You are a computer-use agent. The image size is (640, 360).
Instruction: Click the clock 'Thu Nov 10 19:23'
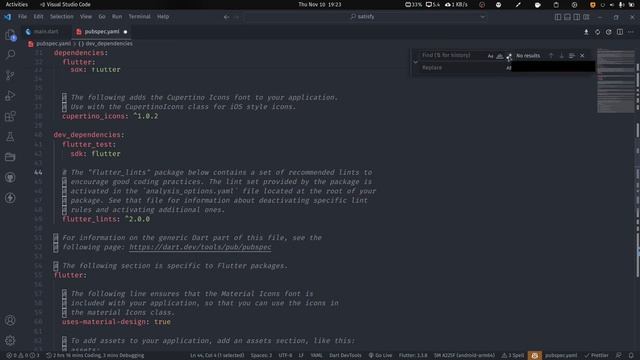(x=320, y=4)
